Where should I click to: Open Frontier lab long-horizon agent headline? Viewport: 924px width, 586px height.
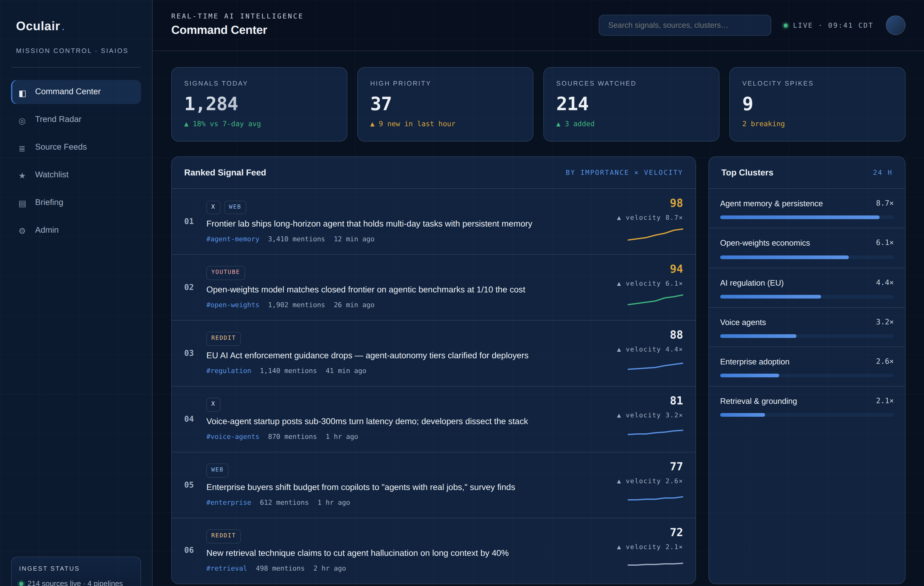click(x=369, y=223)
